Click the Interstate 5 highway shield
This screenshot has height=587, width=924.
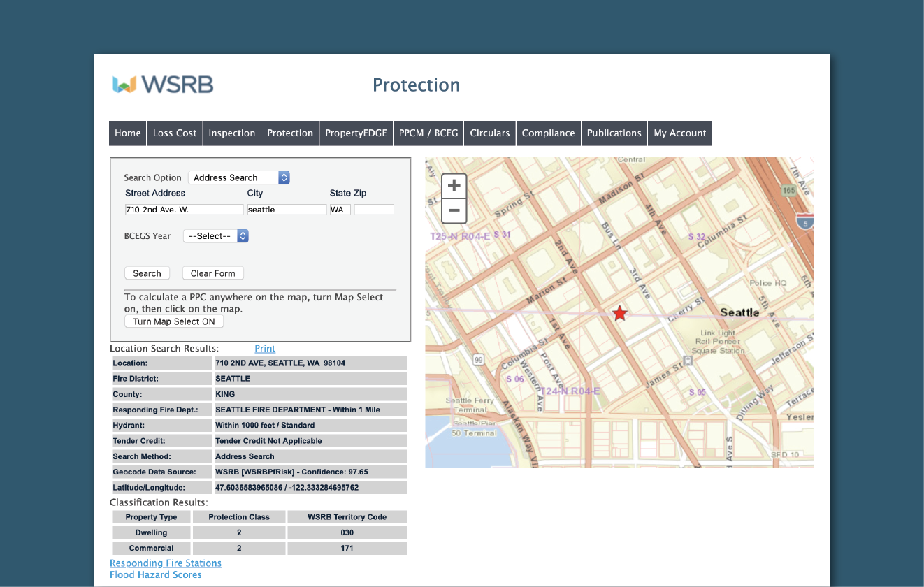tap(805, 222)
